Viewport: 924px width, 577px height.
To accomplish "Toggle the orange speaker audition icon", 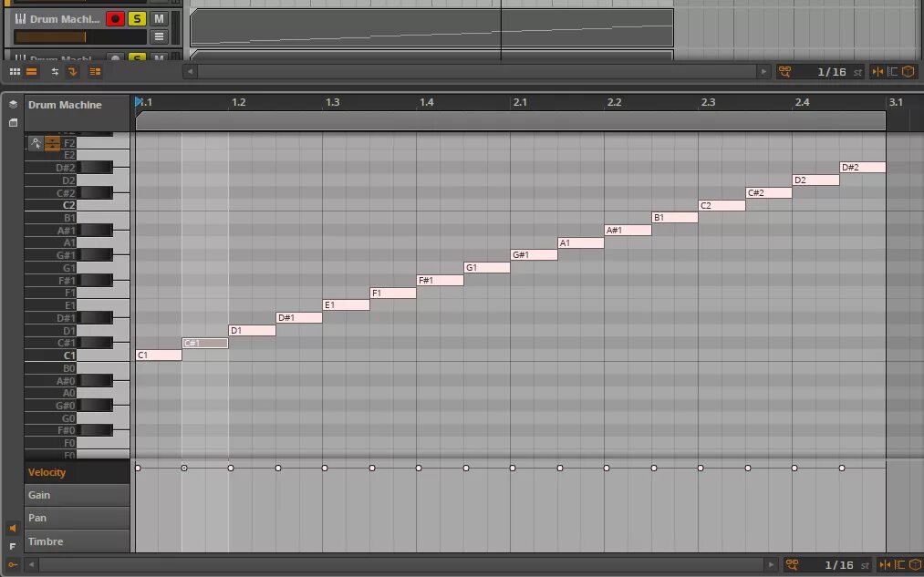I will pos(13,528).
